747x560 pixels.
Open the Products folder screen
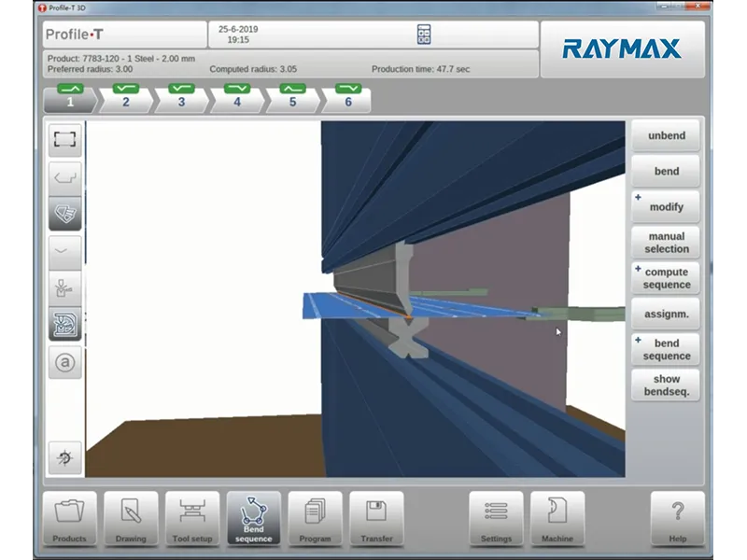(69, 518)
